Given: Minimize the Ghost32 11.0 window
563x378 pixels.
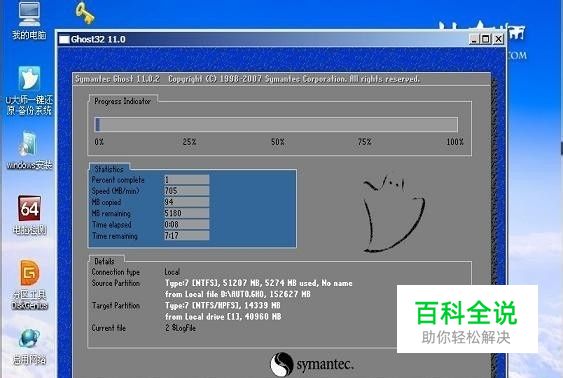Looking at the screenshot, I should 474,39.
